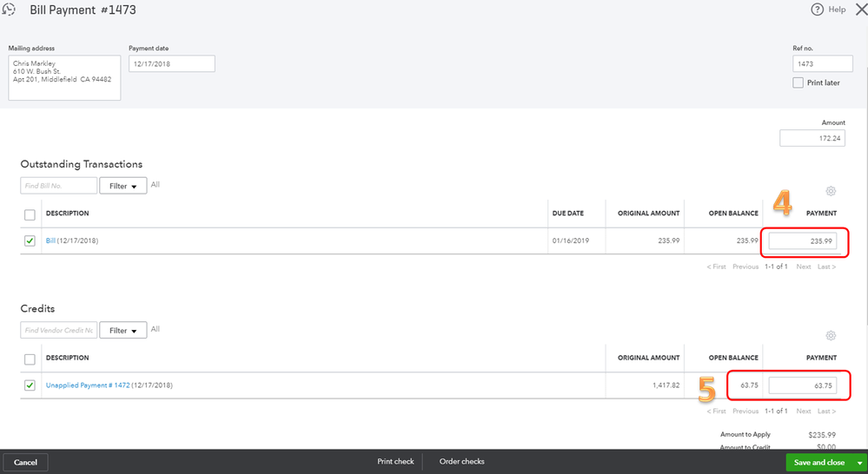Focus the Mailing address text box
This screenshot has width=868, height=474.
point(64,77)
